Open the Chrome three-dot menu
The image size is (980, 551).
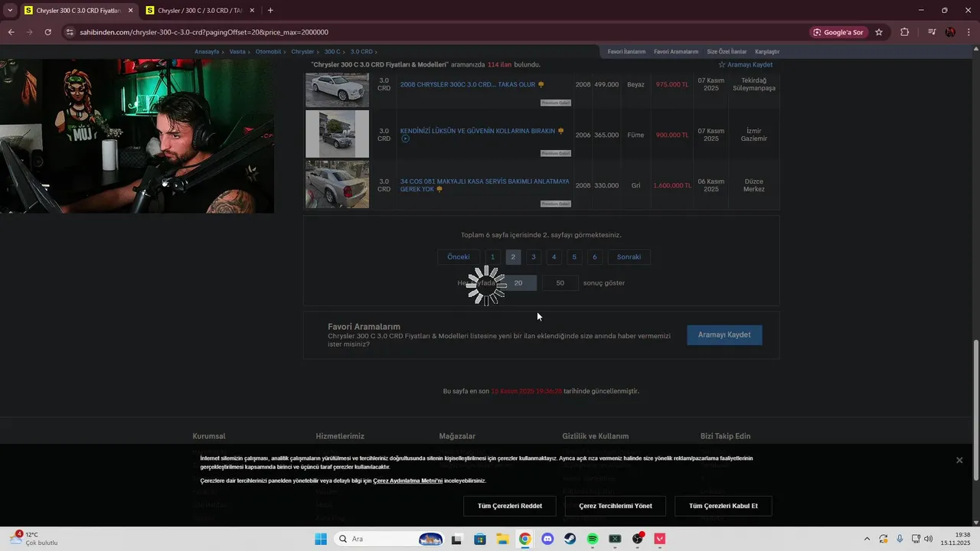pos(969,32)
